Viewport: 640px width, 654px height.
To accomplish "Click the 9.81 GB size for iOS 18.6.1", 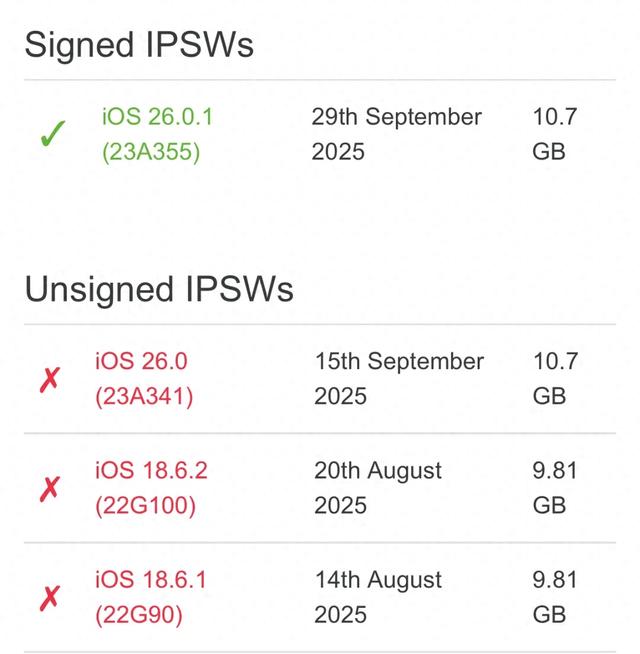I will click(x=555, y=597).
